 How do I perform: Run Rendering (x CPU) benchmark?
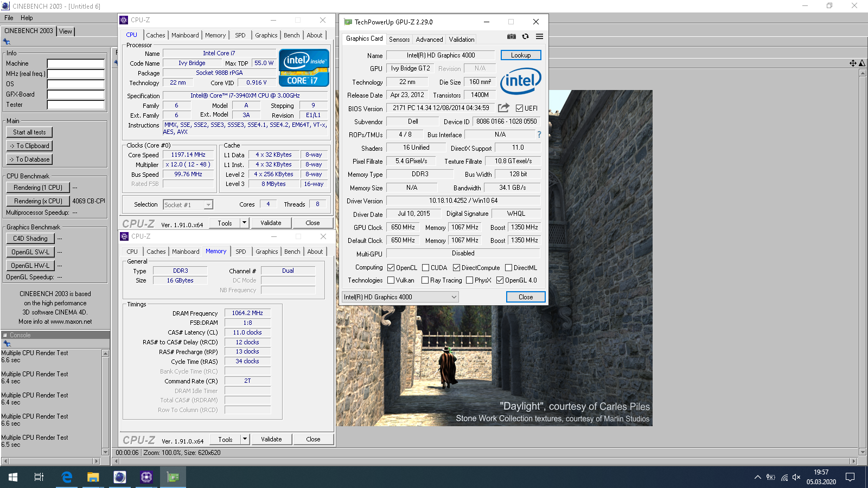[x=38, y=201]
